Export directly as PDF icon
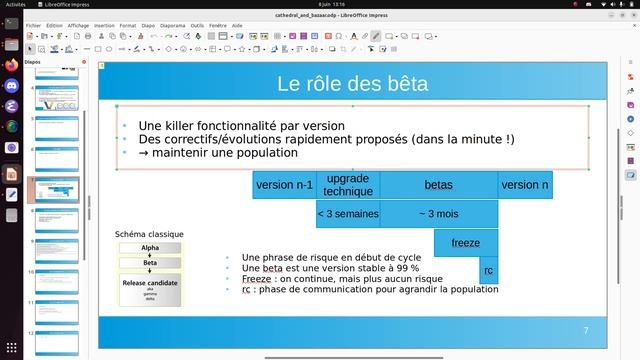The height and width of the screenshot is (360, 640). coord(77,36)
